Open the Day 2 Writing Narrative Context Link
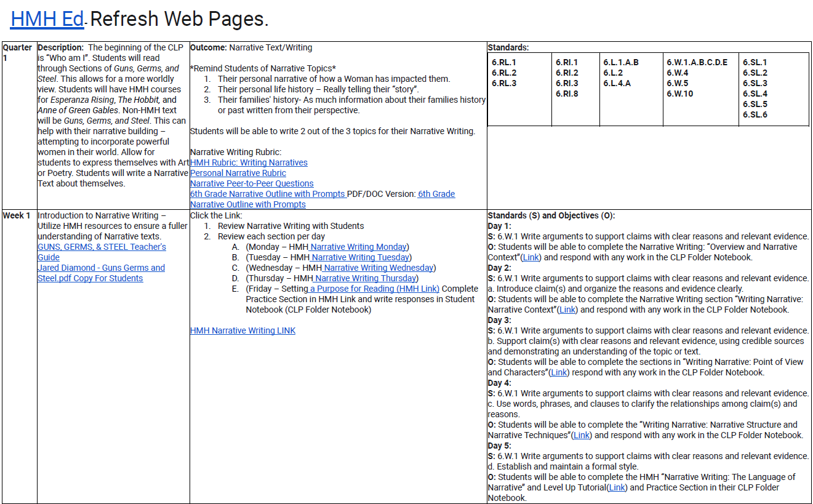 [568, 310]
